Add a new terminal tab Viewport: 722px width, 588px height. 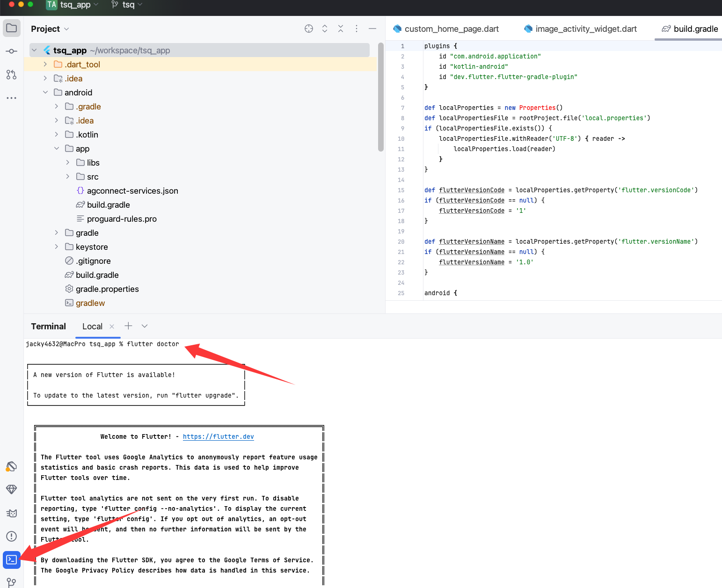(x=128, y=326)
